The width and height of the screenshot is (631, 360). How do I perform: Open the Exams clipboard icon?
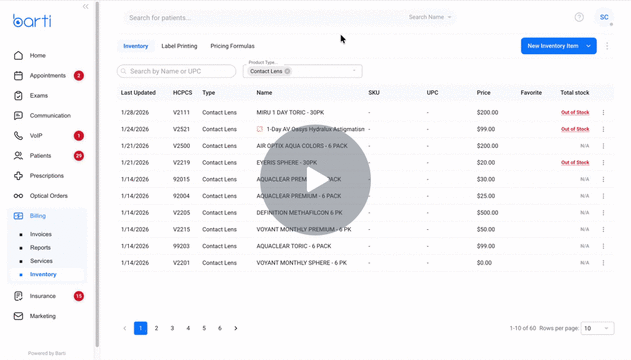point(18,96)
